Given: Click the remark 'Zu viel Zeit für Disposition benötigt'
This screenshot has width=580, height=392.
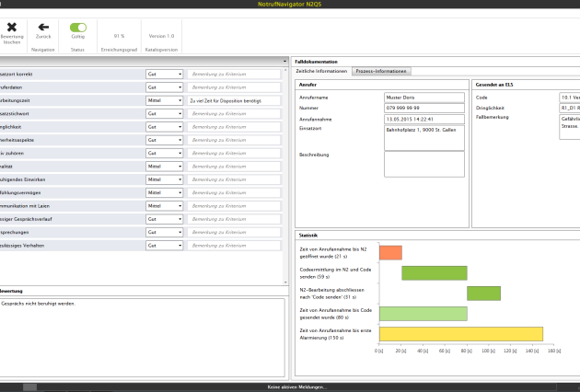Looking at the screenshot, I should coord(234,100).
